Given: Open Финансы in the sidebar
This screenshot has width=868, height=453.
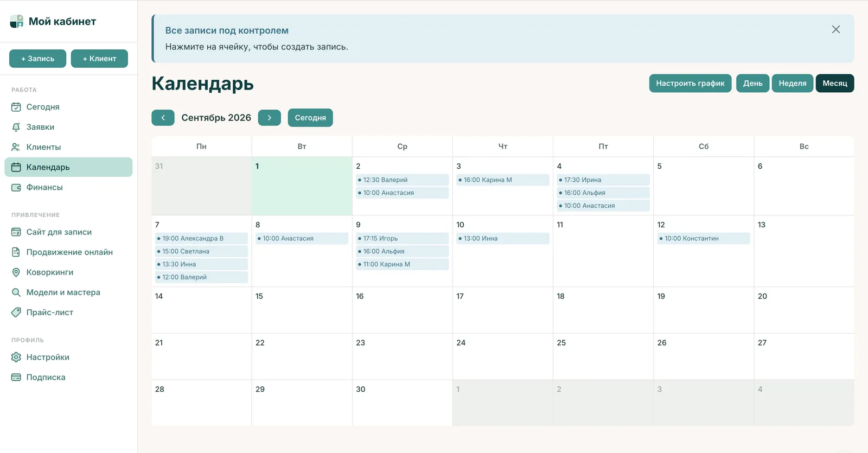Looking at the screenshot, I should (x=68, y=187).
